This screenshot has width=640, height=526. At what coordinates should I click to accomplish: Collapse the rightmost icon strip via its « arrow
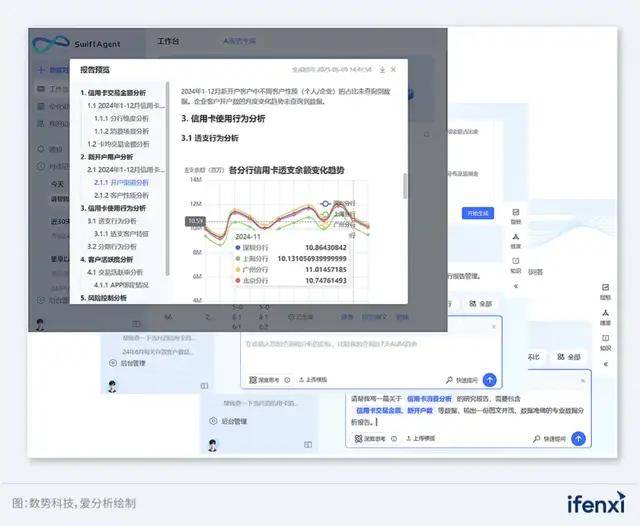tap(606, 364)
